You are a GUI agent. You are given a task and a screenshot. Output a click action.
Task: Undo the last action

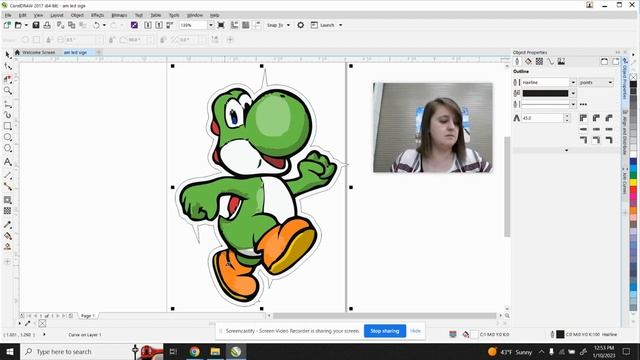96,25
